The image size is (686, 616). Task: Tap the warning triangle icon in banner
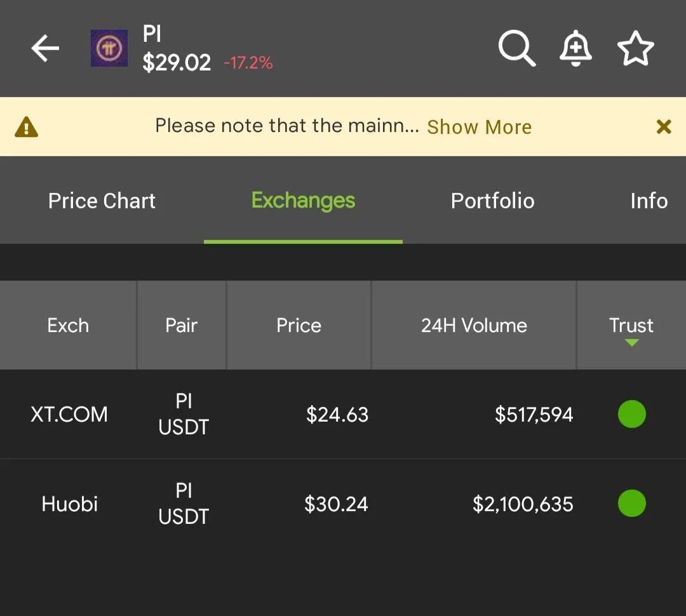[26, 127]
